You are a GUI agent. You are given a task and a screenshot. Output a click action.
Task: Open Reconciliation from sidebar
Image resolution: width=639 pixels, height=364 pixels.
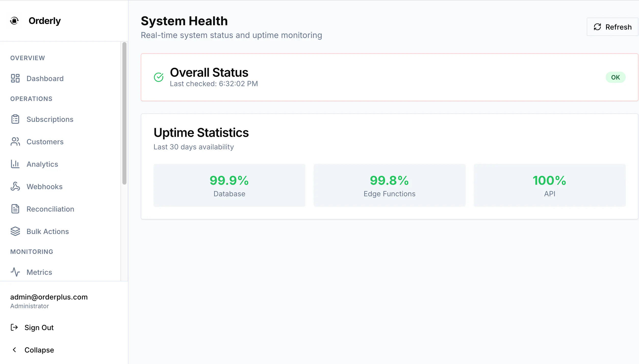pyautogui.click(x=60, y=209)
